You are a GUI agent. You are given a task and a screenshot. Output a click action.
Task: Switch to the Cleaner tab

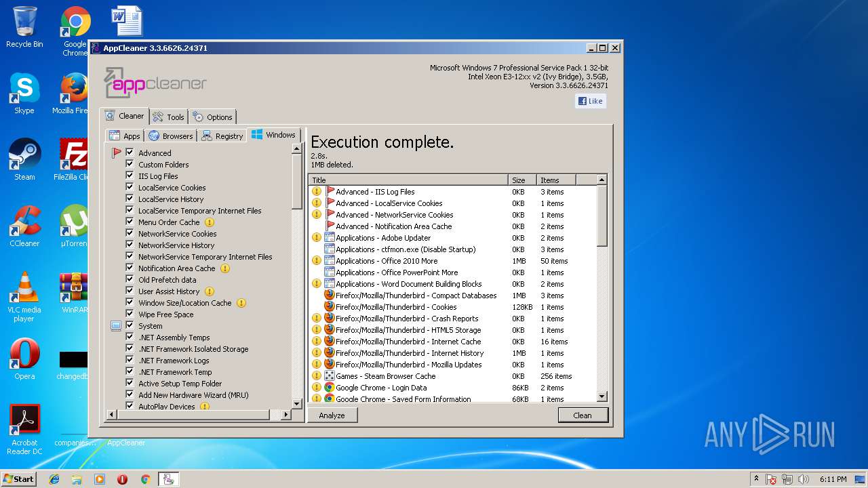124,116
